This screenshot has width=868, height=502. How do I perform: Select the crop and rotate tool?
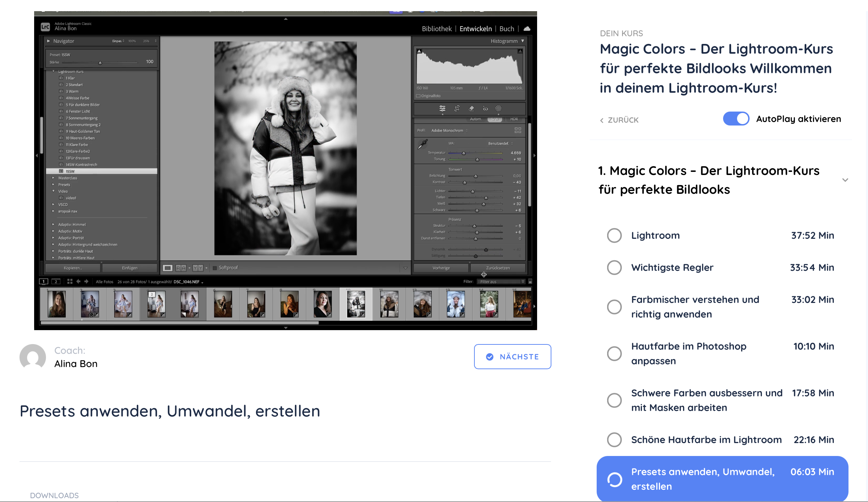click(x=457, y=108)
